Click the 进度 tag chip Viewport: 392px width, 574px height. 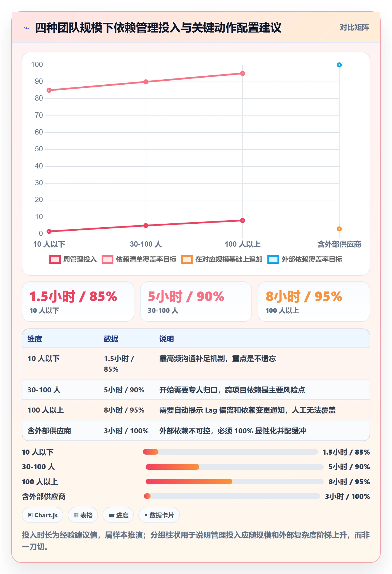coord(118,515)
